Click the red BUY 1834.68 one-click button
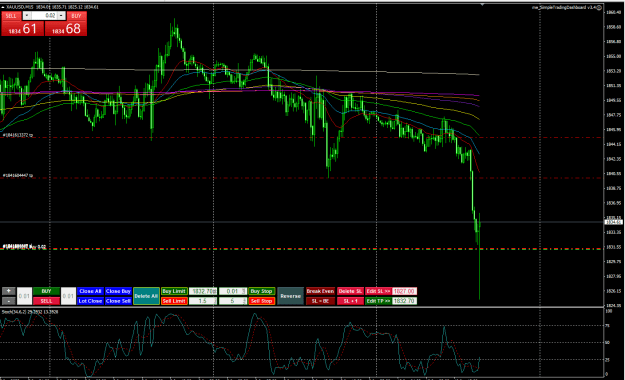625x380 pixels. [66, 29]
